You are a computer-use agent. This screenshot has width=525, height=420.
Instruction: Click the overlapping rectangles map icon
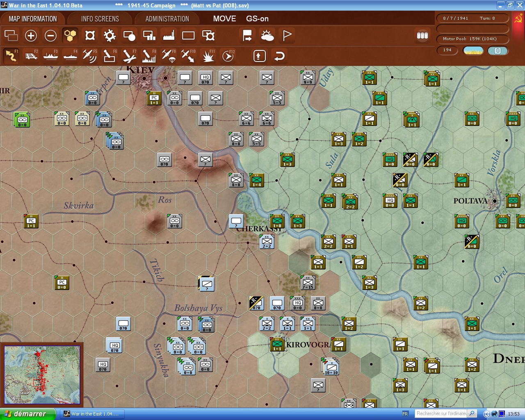(11, 36)
